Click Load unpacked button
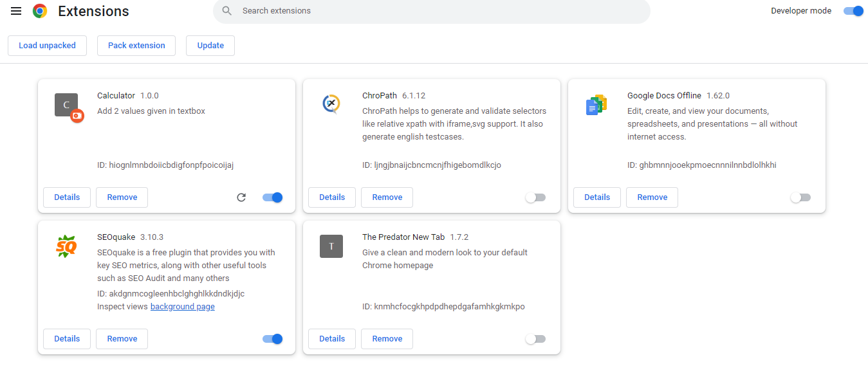 click(x=47, y=46)
